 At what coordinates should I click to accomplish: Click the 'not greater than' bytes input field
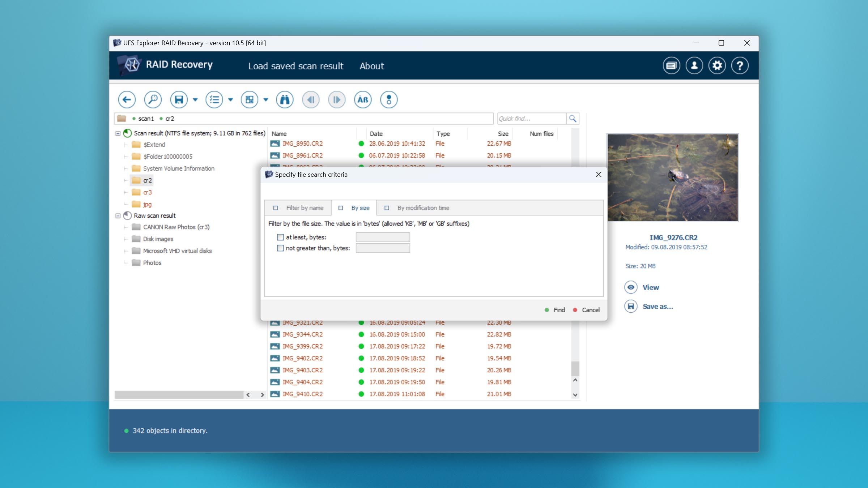click(383, 248)
